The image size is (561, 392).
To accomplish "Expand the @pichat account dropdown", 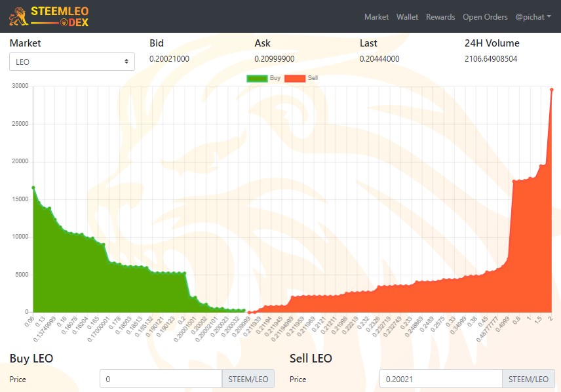I will point(533,17).
